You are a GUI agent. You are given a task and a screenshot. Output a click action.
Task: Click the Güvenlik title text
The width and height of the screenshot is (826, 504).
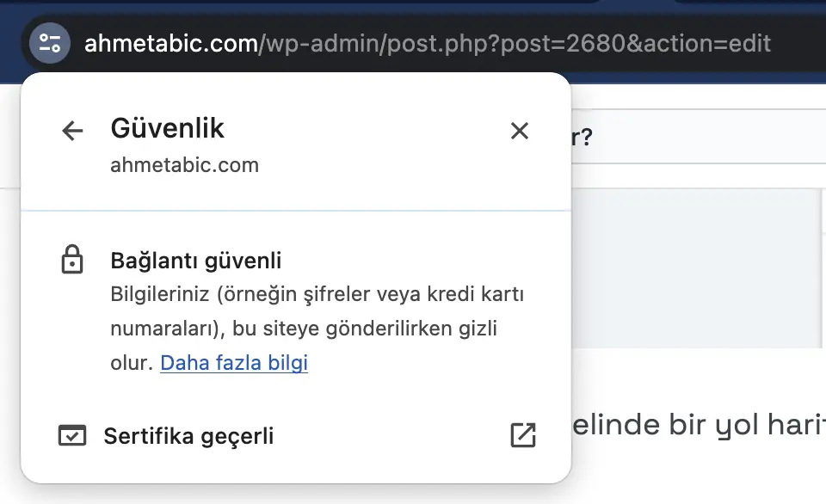click(x=167, y=128)
